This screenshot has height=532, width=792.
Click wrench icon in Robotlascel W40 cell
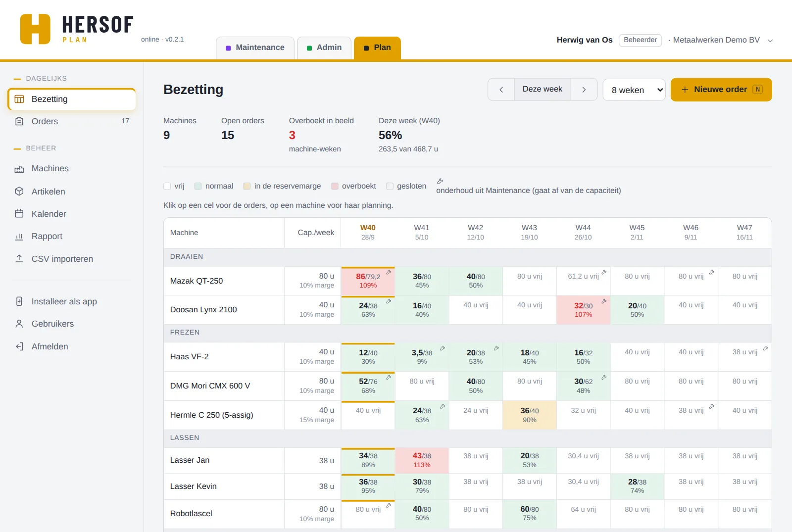pos(389,505)
